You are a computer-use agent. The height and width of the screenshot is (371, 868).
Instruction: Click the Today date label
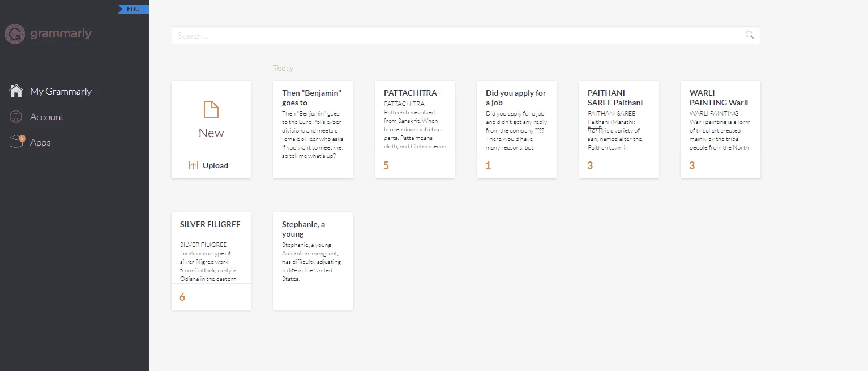pos(284,68)
